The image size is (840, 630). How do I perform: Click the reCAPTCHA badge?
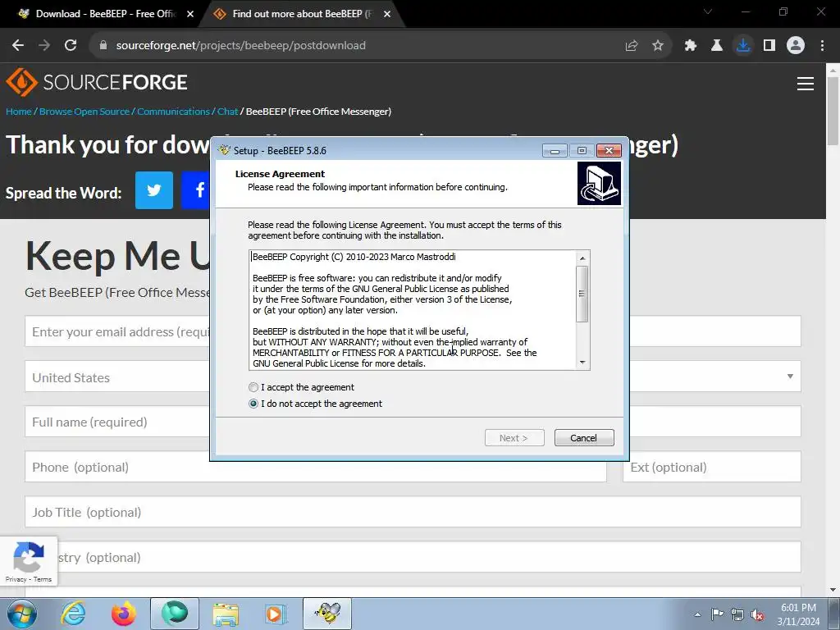29,561
